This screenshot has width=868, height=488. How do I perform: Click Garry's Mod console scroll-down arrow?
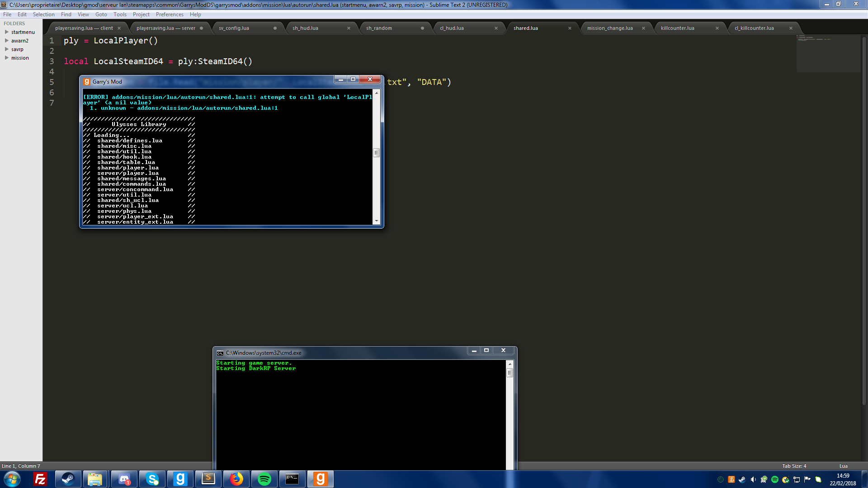click(x=376, y=221)
